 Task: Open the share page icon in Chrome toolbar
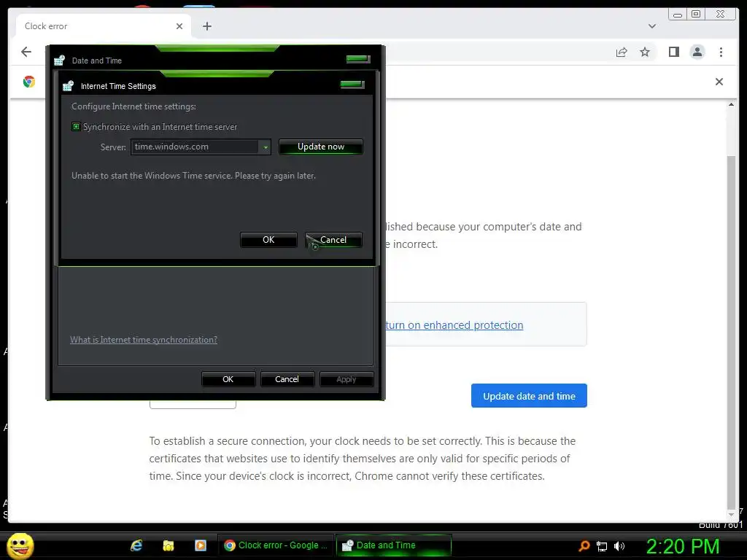coord(622,52)
